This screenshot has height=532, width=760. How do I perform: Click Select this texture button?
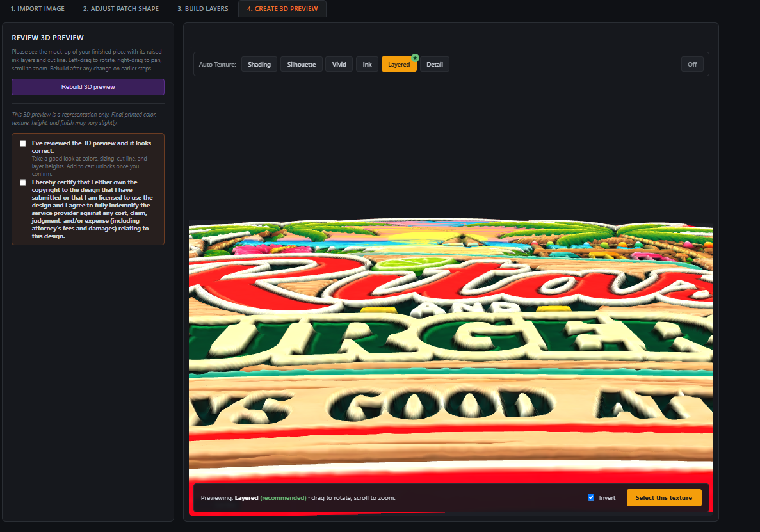click(664, 497)
